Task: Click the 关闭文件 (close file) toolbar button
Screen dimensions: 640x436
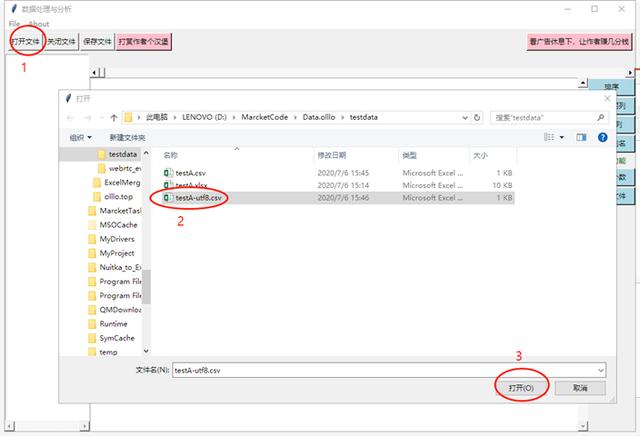Action: click(x=61, y=42)
